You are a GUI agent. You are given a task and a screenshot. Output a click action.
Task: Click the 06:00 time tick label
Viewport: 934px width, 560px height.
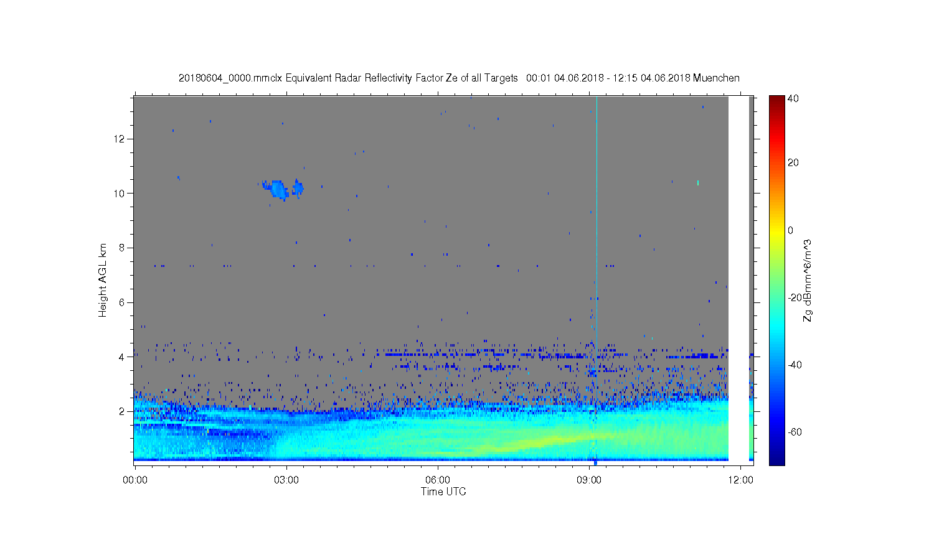coord(438,480)
